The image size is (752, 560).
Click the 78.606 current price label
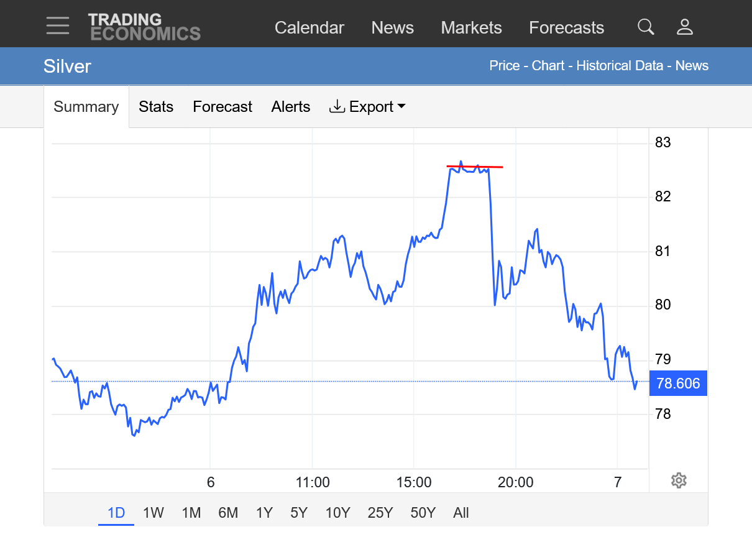click(678, 383)
